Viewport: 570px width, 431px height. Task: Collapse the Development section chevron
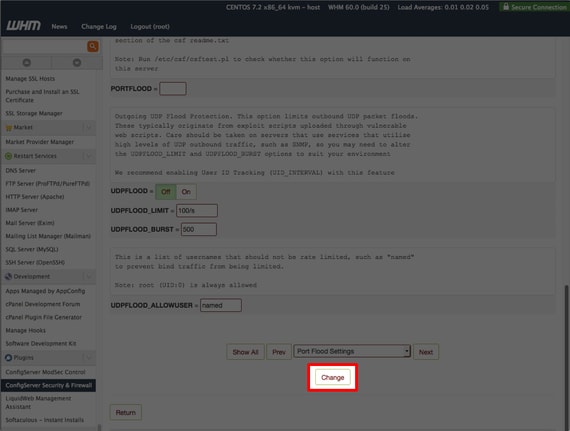88,277
